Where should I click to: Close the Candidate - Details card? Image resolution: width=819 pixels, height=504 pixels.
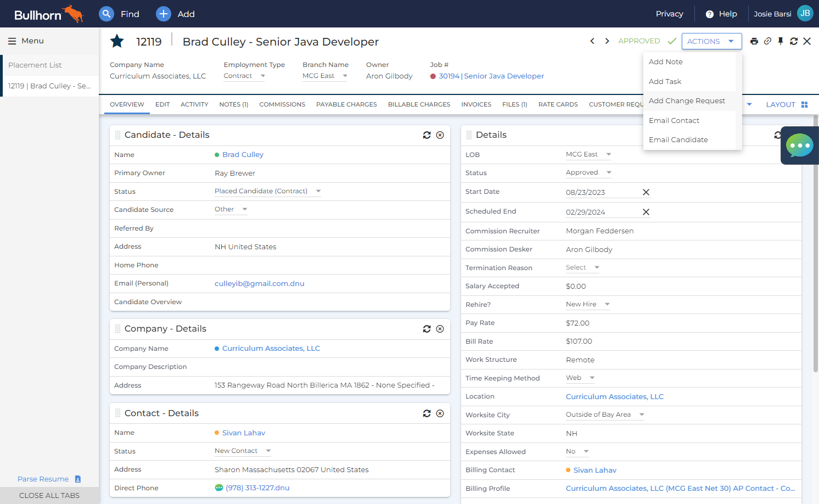click(440, 135)
